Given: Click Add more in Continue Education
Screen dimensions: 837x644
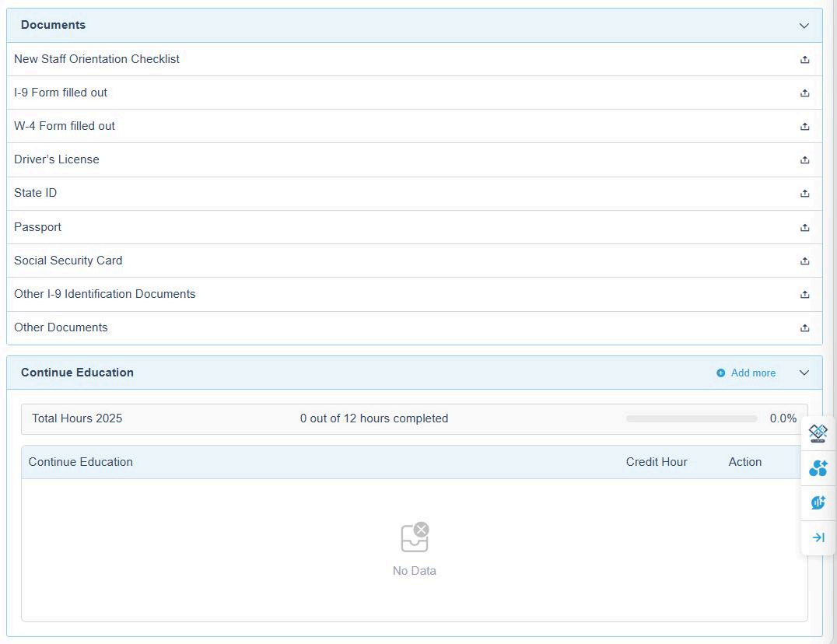Looking at the screenshot, I should point(746,373).
